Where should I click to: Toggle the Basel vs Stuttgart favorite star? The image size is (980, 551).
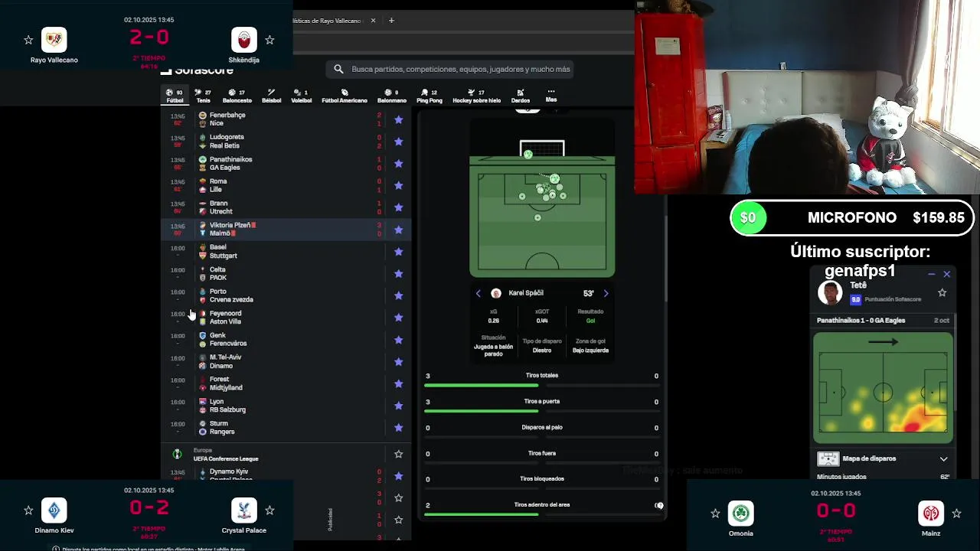(398, 252)
